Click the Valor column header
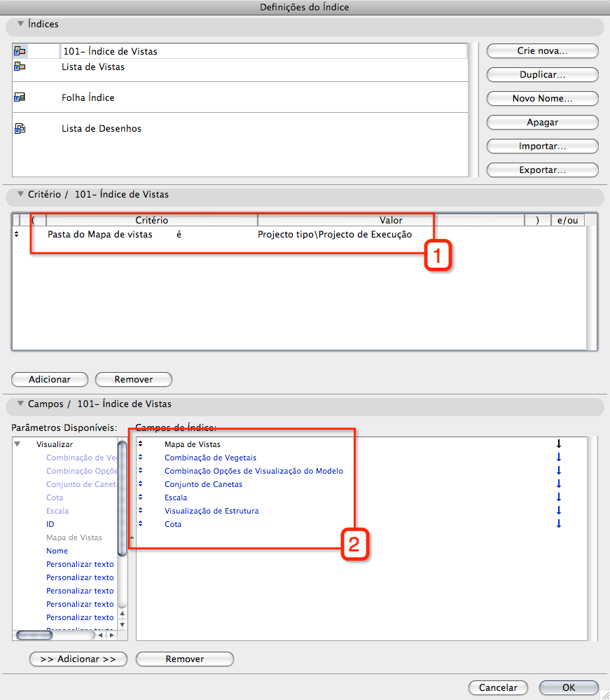Image resolution: width=610 pixels, height=700 pixels. 391,220
